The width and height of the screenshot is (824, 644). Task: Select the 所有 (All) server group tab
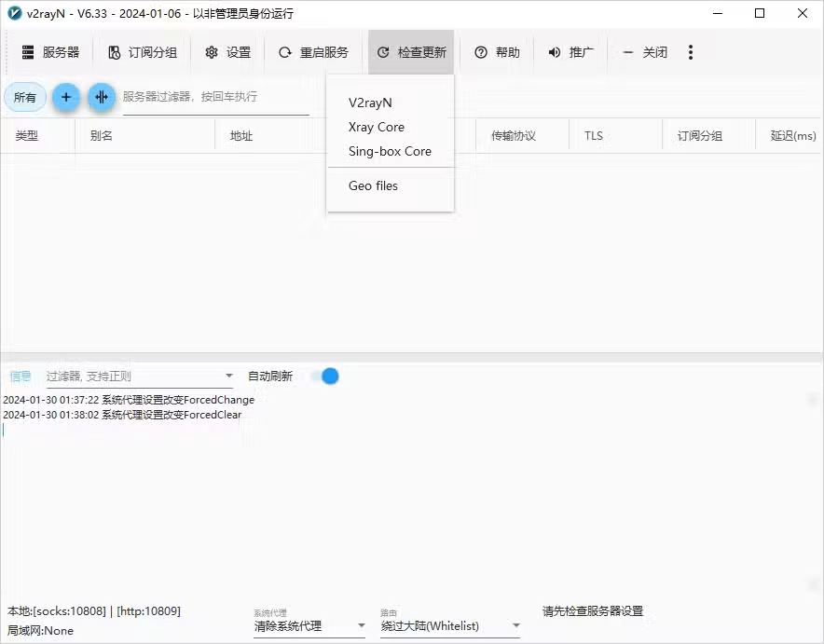[25, 97]
